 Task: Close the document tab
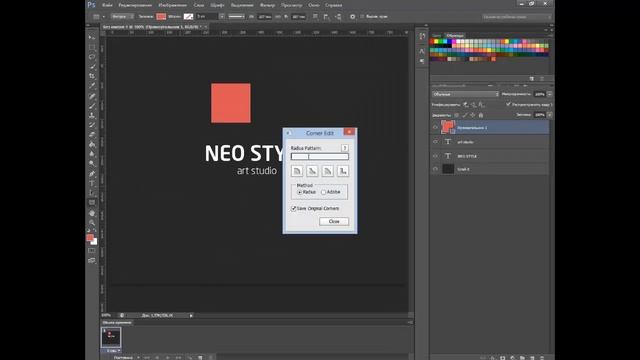205,27
